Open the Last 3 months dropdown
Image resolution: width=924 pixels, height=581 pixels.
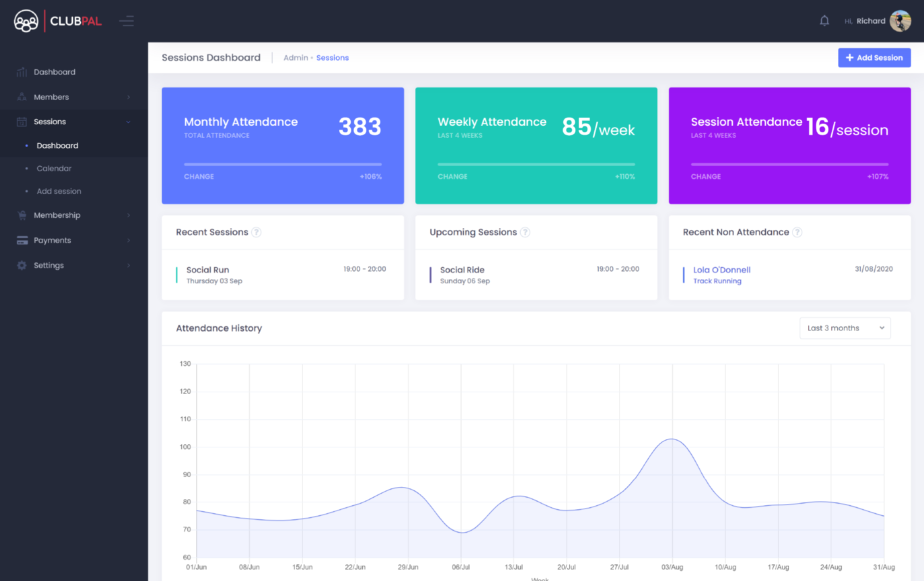pos(845,328)
